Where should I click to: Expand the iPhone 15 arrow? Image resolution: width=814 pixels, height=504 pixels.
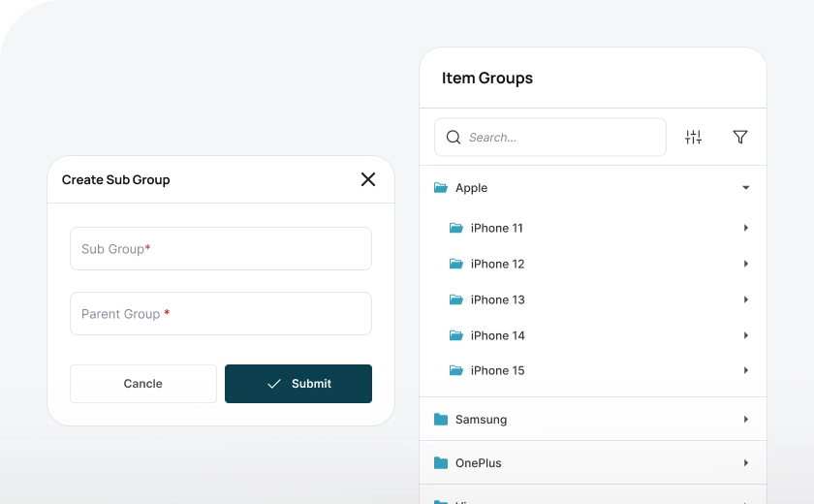(x=745, y=370)
